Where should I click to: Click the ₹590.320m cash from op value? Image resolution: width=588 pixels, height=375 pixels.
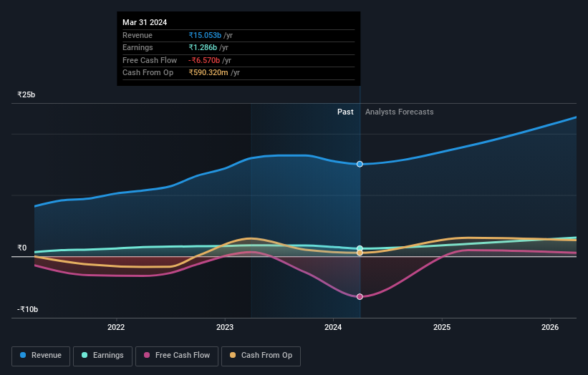pyautogui.click(x=208, y=73)
